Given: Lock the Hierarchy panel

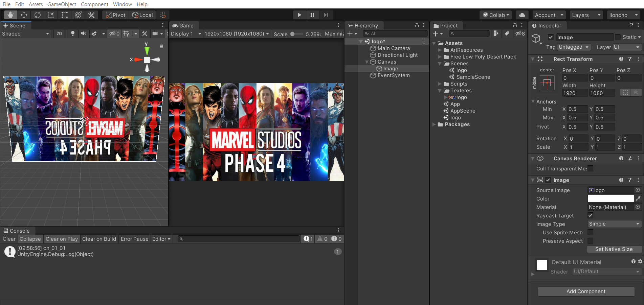Looking at the screenshot, I should pyautogui.click(x=417, y=25).
